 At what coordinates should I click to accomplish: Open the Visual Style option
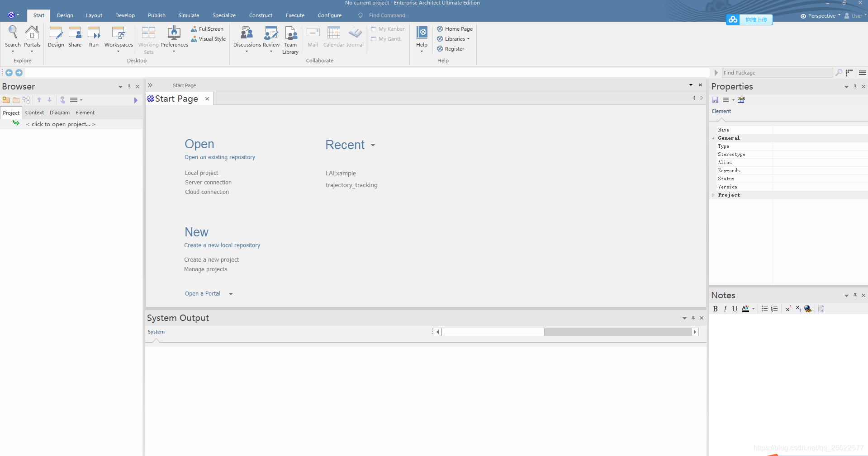(x=208, y=39)
